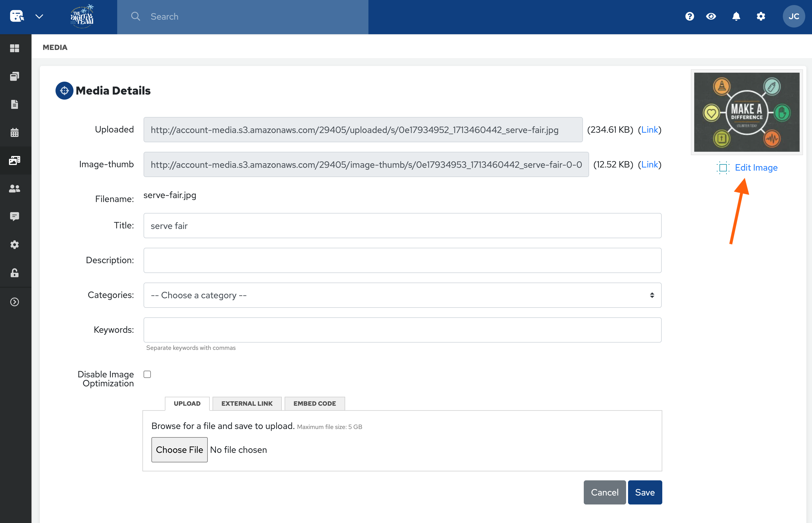Image resolution: width=812 pixels, height=523 pixels.
Task: Click the unlock padlock sidebar icon
Action: click(x=15, y=273)
